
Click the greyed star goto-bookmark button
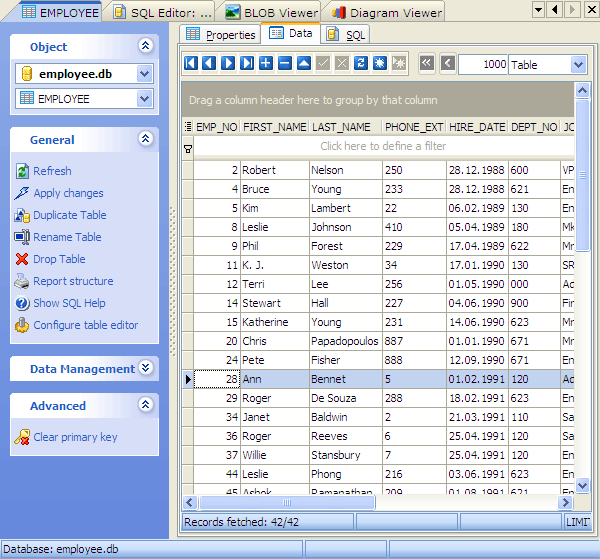(x=399, y=63)
